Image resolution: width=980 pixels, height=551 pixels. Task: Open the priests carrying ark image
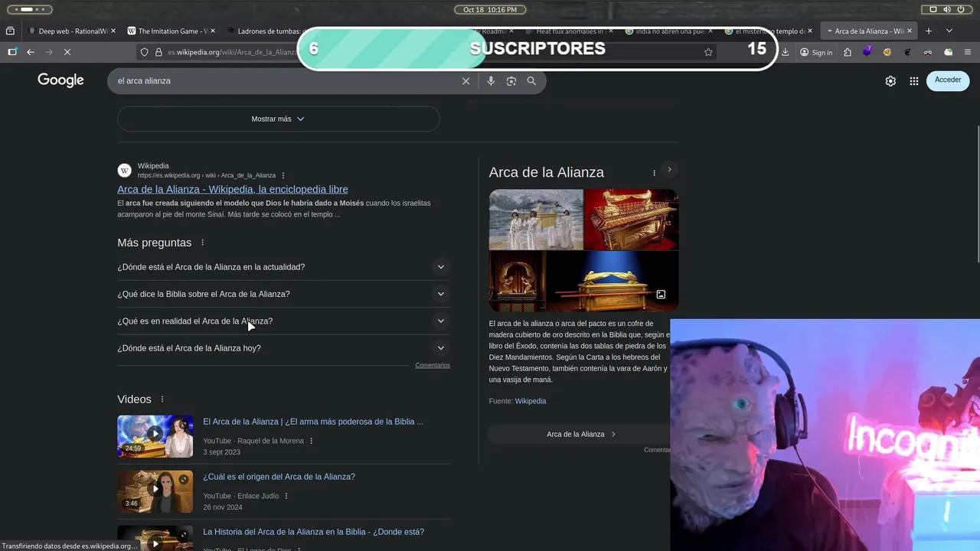536,220
